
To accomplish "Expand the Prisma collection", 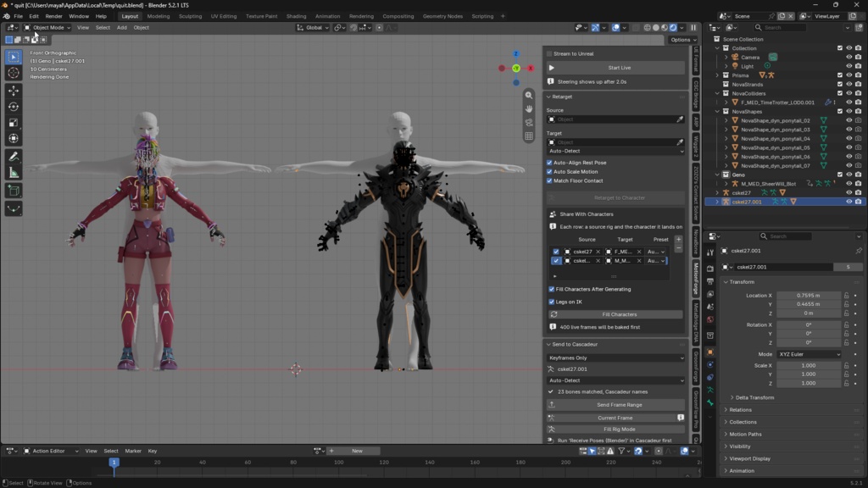I will tap(717, 75).
